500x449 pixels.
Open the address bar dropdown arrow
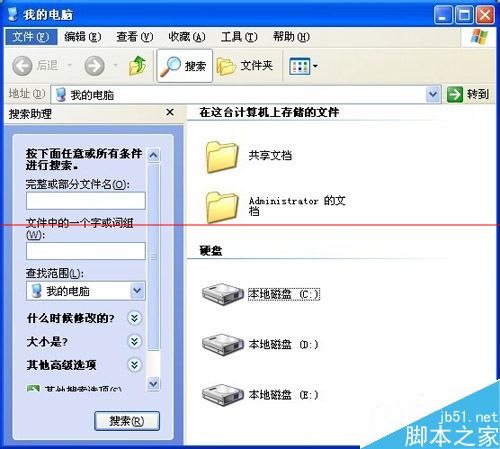433,94
